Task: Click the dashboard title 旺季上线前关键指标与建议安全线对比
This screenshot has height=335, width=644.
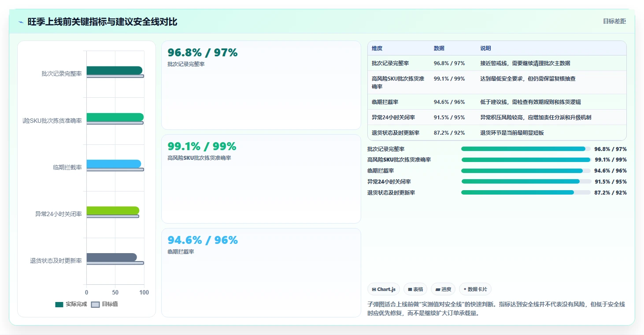Action: (102, 22)
